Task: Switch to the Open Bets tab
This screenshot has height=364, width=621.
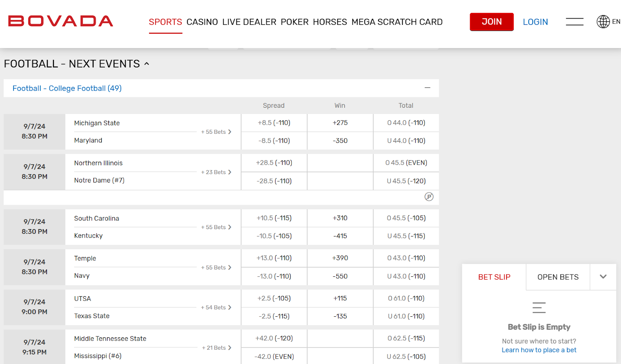Action: (x=558, y=277)
